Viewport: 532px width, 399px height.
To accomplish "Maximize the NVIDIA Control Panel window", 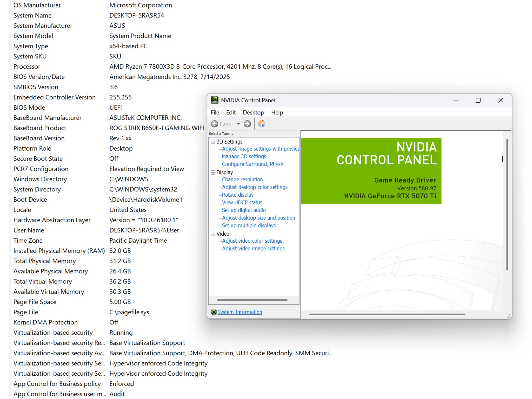I will (x=478, y=100).
